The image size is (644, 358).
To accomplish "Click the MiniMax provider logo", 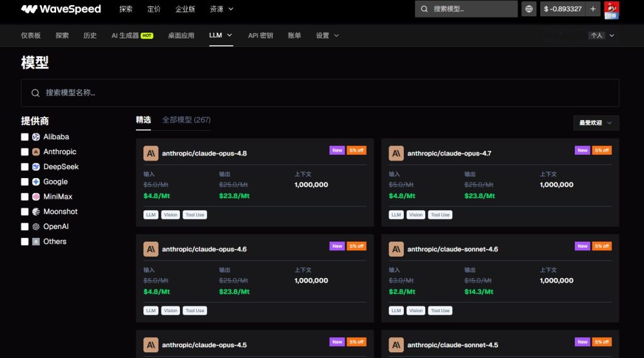I will point(36,196).
